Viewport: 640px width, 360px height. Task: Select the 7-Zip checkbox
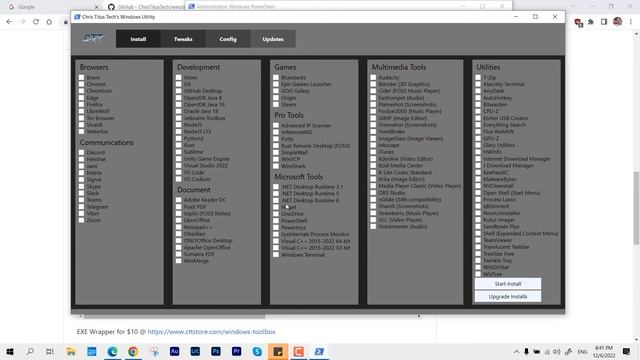click(478, 77)
